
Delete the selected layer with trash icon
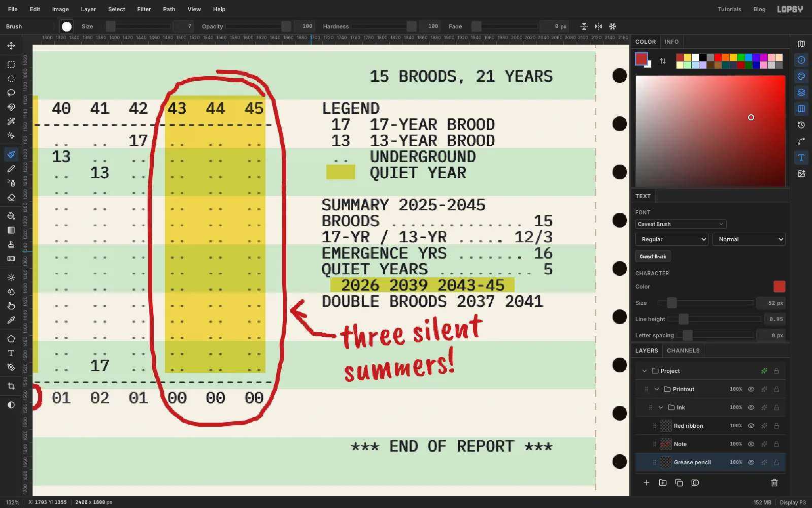pyautogui.click(x=774, y=483)
